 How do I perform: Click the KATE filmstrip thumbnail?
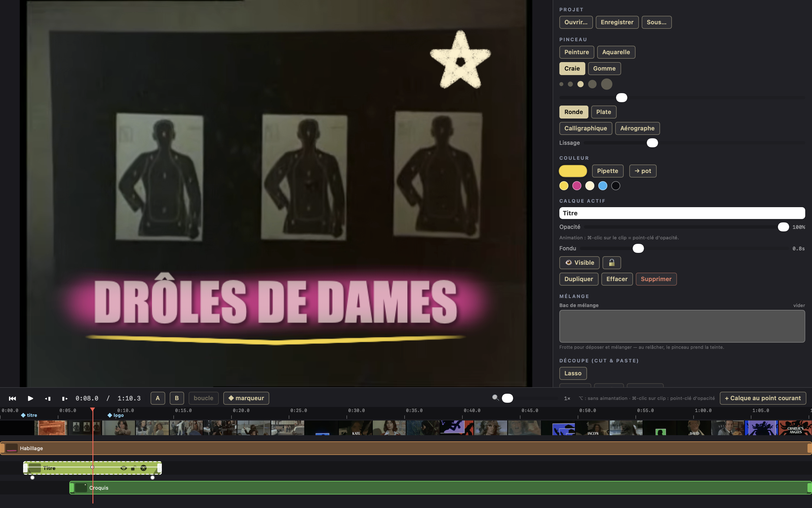[355, 428]
